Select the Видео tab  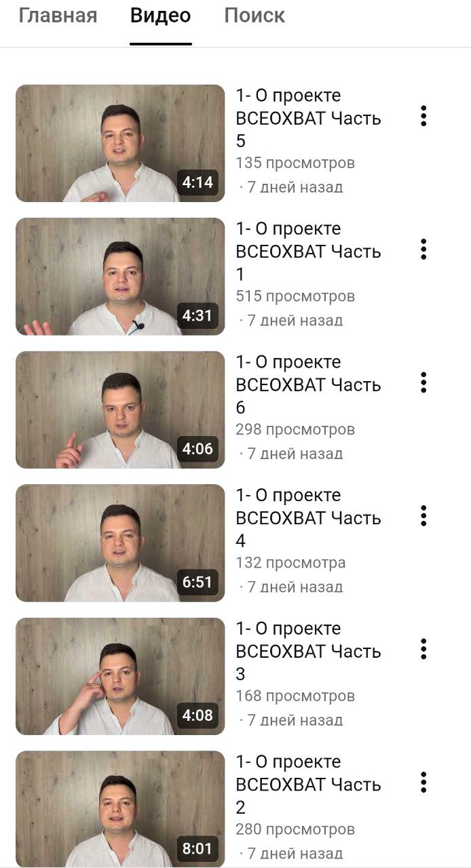tap(161, 16)
